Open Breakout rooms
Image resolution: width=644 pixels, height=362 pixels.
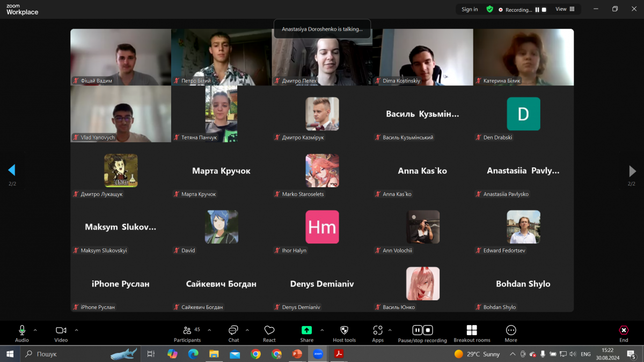pyautogui.click(x=472, y=333)
